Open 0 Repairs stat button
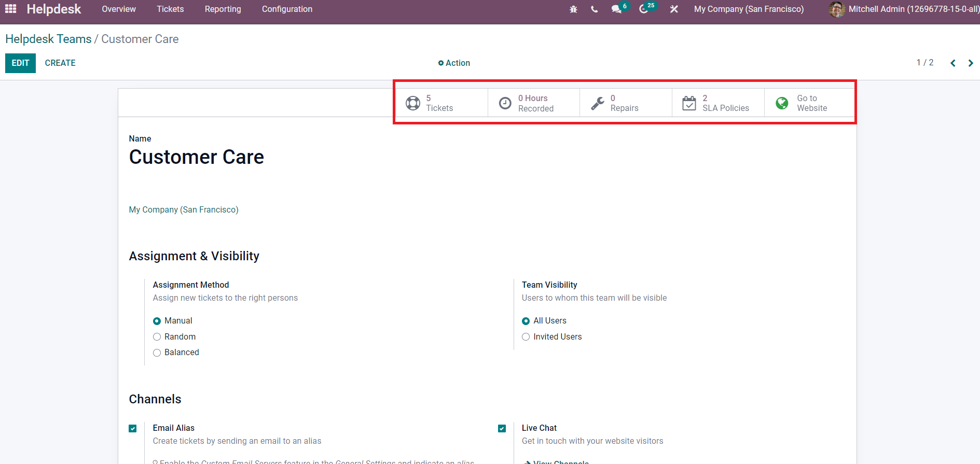This screenshot has height=464, width=980. tap(626, 103)
